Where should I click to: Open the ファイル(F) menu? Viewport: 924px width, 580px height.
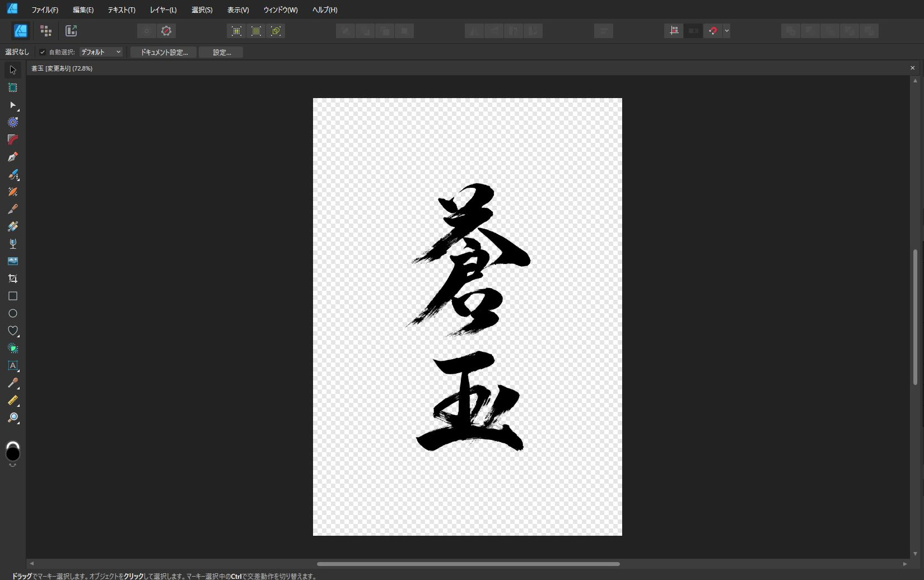coord(45,10)
